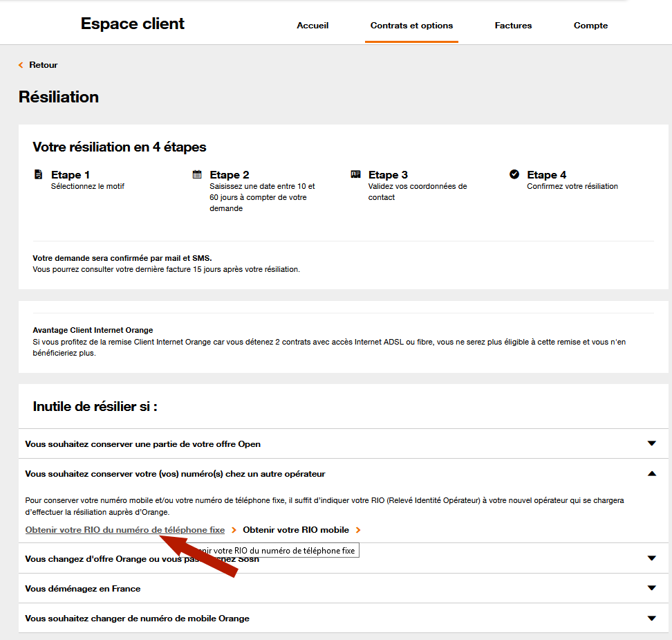
Task: Click the Etape 1 document icon
Action: tap(38, 174)
